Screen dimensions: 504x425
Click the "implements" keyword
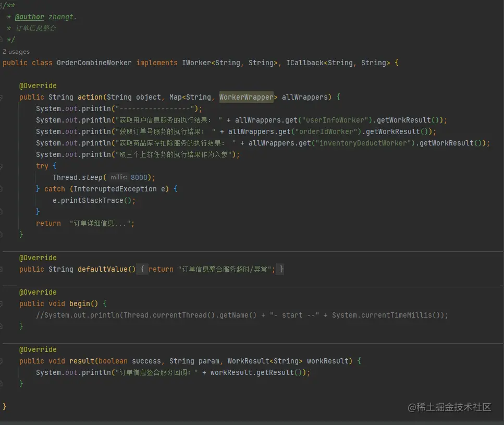coord(156,63)
